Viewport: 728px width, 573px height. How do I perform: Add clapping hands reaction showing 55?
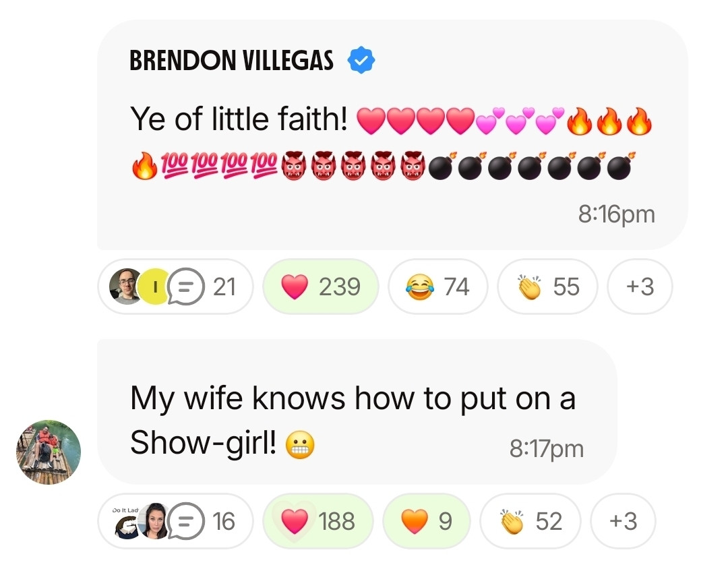548,286
